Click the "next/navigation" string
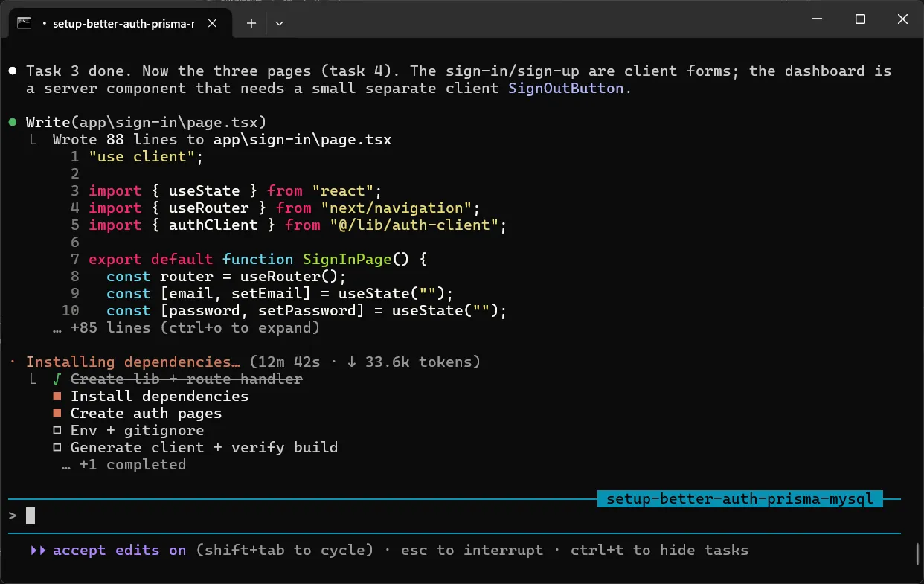Screen dimensions: 924x584 click(397, 208)
